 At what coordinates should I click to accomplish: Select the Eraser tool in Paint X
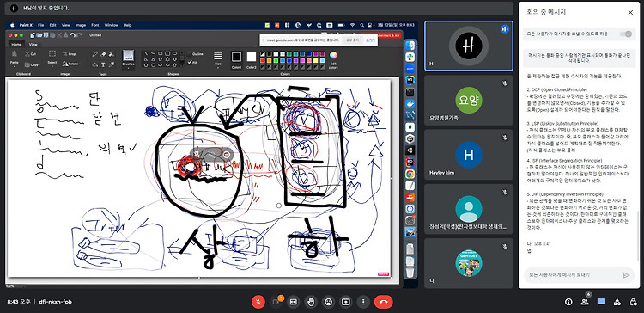coord(103,54)
